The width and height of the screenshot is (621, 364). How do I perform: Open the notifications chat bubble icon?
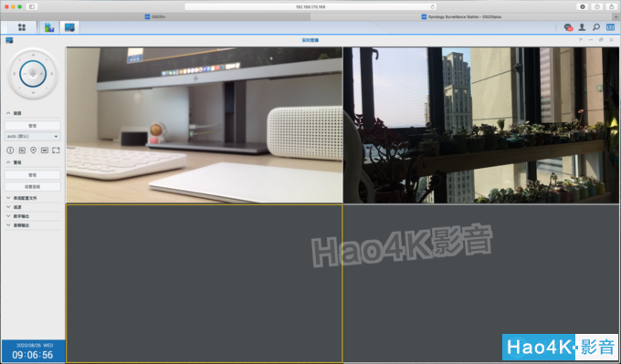click(568, 27)
